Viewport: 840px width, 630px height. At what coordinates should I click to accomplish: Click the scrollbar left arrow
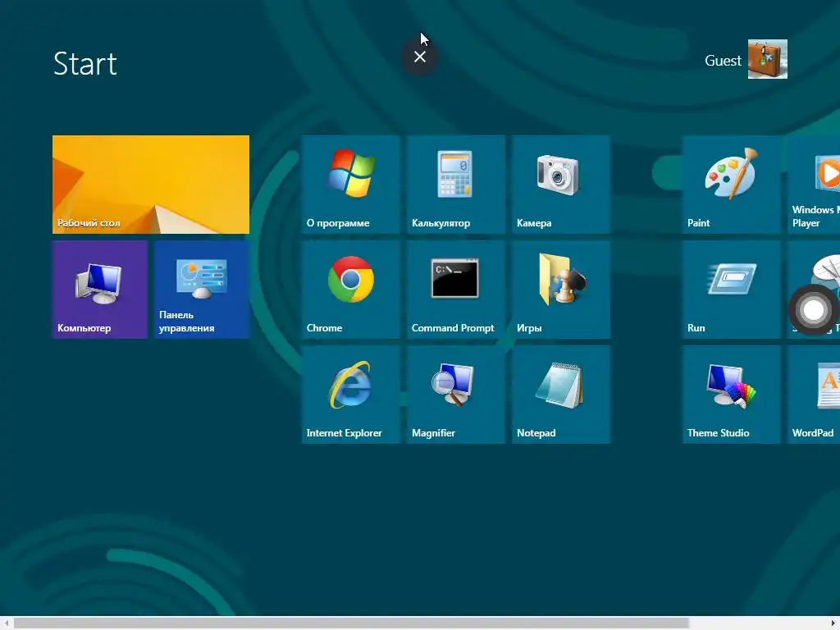6,623
